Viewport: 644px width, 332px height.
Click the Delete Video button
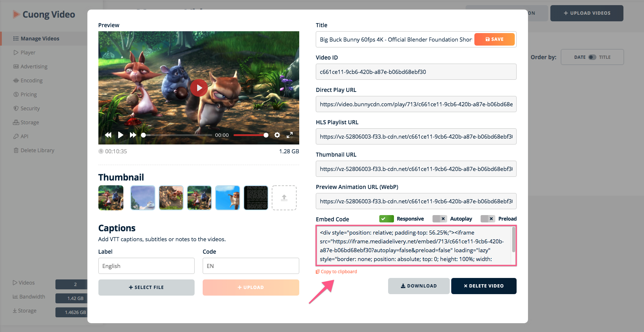(484, 286)
